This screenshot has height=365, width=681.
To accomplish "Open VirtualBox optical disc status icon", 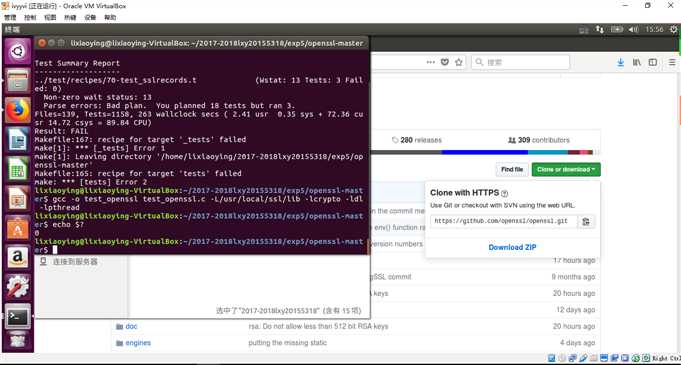I will point(562,358).
